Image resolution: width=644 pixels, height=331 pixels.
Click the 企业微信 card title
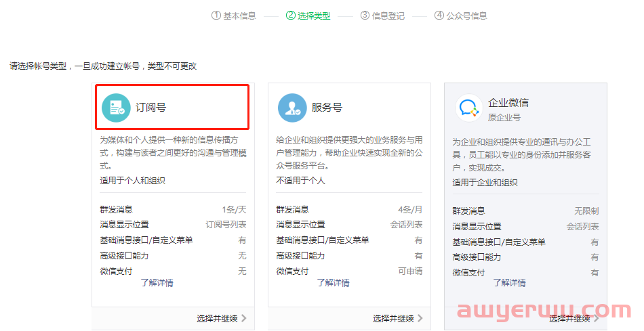click(x=508, y=102)
